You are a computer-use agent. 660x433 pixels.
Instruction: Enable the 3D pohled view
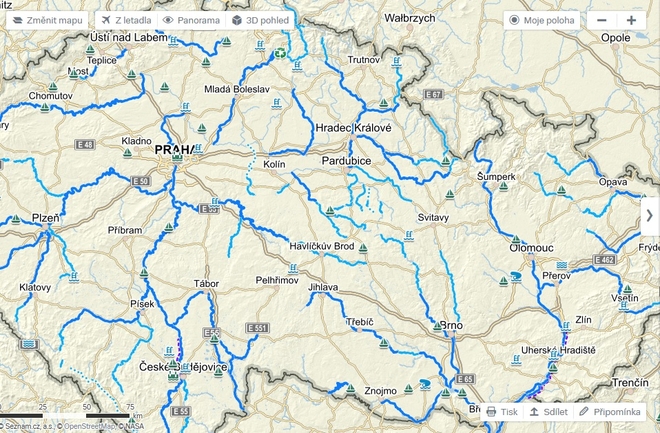(260, 20)
